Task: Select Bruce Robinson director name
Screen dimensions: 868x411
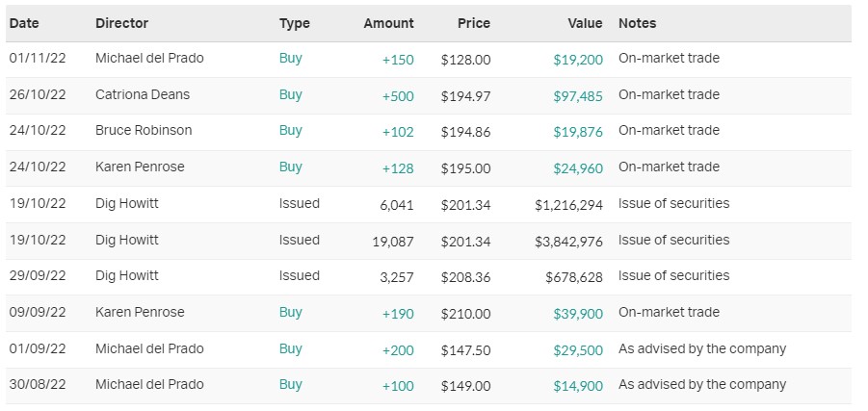Action: pos(144,130)
